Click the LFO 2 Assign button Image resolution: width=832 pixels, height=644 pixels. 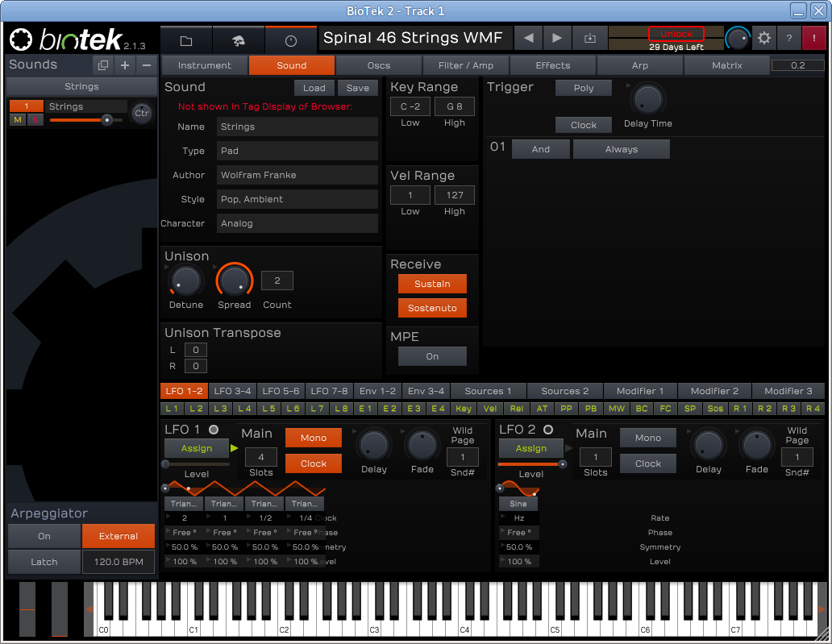tap(530, 448)
